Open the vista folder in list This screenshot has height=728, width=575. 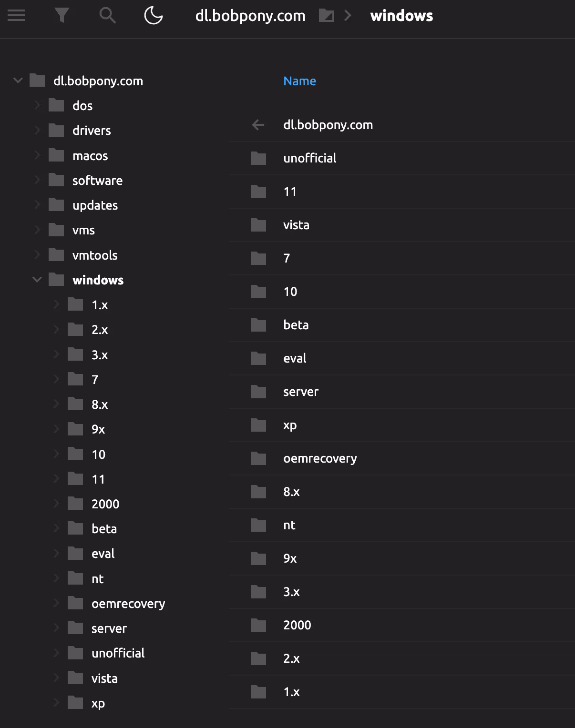click(x=296, y=225)
